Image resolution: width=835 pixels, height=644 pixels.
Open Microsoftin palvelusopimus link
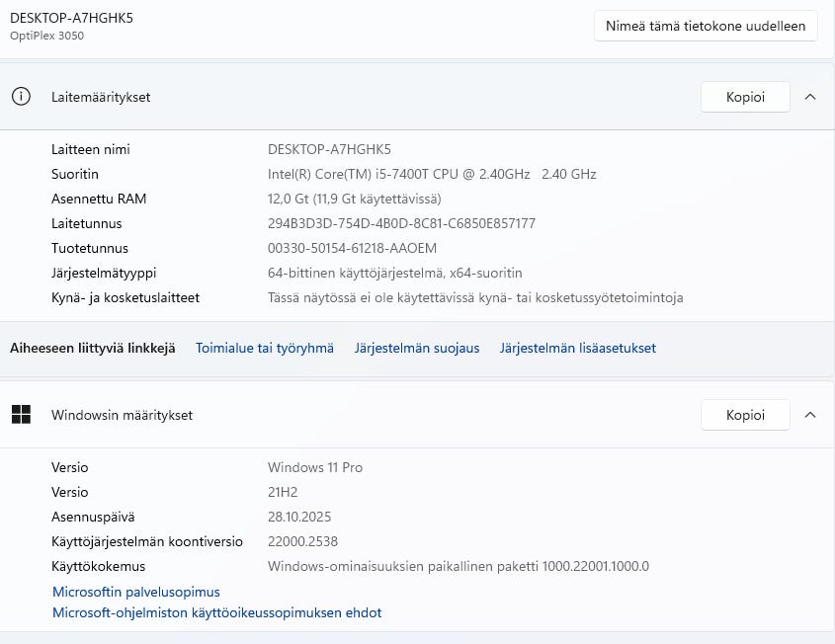pos(135,592)
